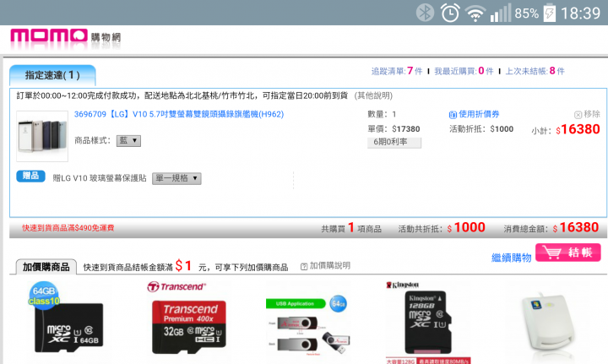Tap the pink 結帳 checkout button
This screenshot has width=608, height=364.
click(568, 253)
